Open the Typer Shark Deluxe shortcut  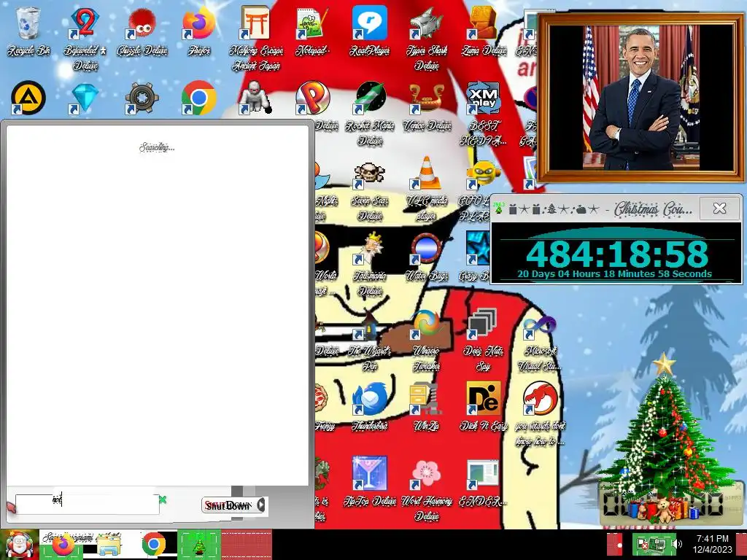(427, 37)
